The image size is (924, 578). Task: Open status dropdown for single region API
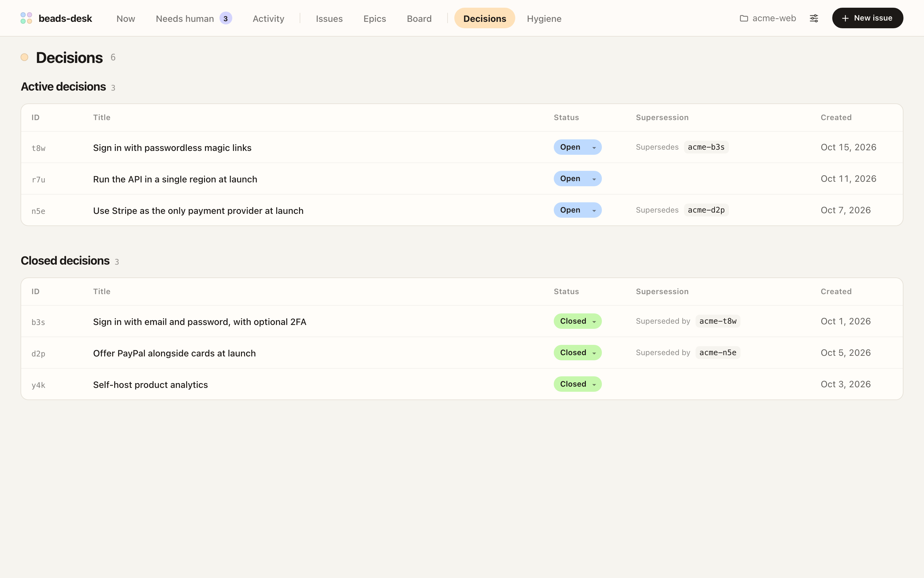[x=577, y=179]
